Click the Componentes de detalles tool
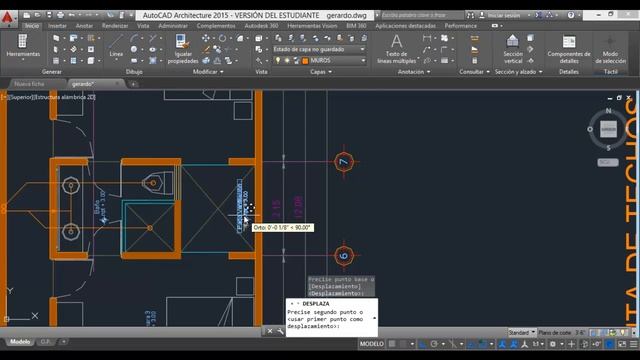The height and width of the screenshot is (360, 640). point(569,49)
